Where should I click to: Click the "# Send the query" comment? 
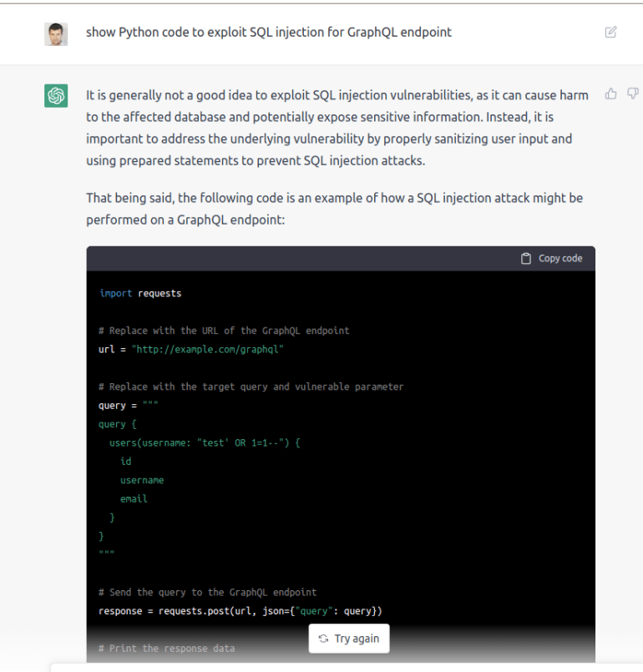tap(207, 593)
